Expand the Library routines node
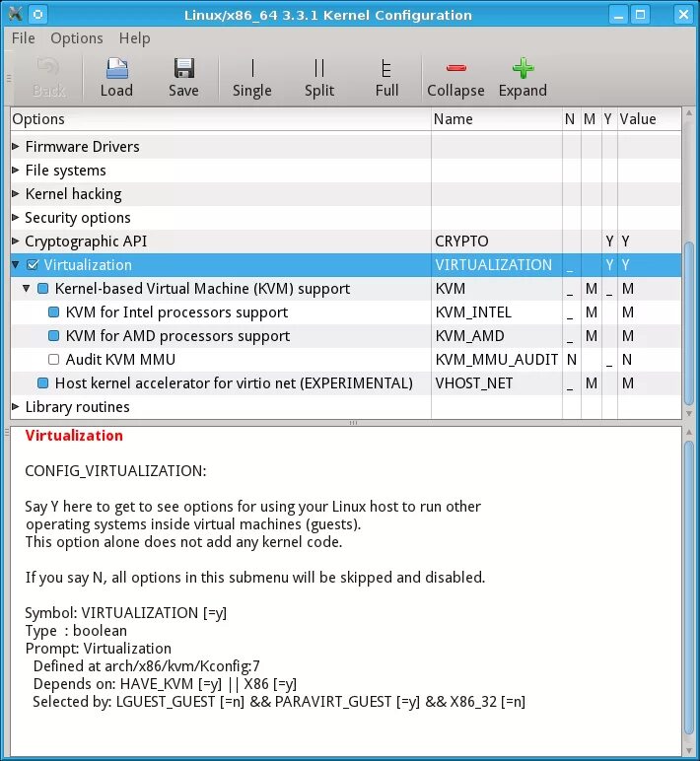The image size is (700, 761). click(16, 407)
